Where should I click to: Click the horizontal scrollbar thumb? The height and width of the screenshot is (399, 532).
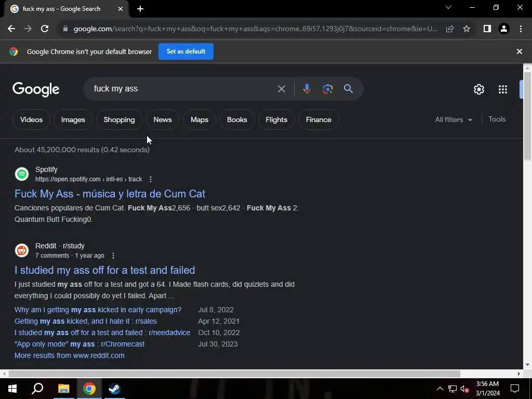[x=234, y=374]
